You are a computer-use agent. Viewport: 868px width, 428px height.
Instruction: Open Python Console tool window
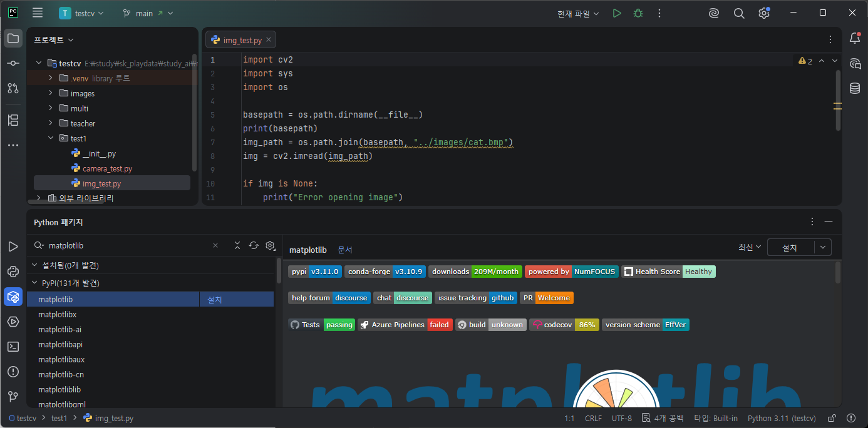(x=13, y=272)
